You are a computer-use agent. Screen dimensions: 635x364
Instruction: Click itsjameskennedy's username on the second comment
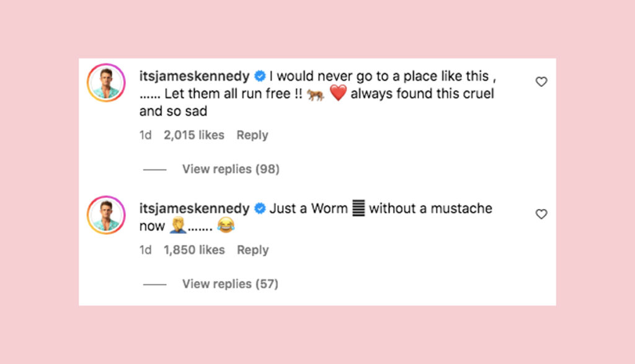coord(196,209)
